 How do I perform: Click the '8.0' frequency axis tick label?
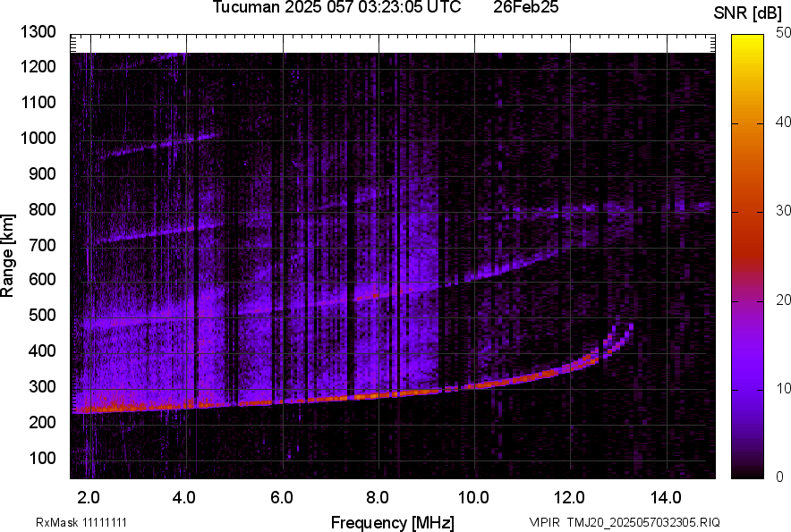(378, 497)
